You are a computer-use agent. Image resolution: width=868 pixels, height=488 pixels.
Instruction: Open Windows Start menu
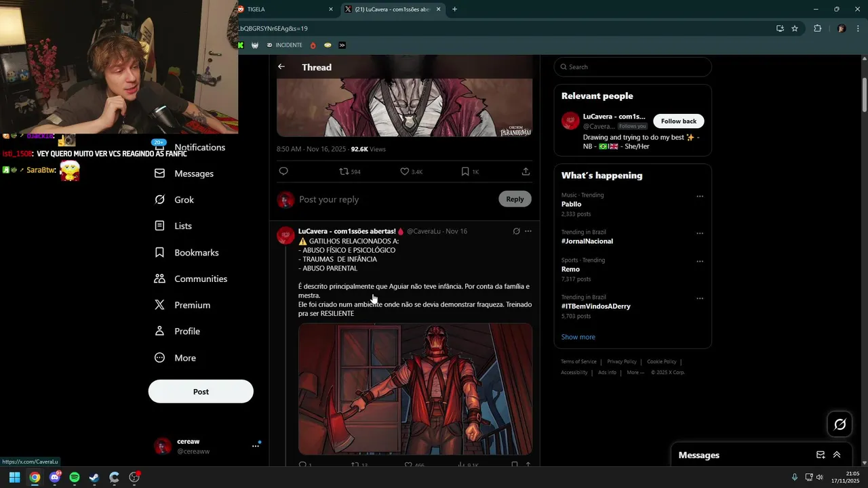tap(14, 477)
